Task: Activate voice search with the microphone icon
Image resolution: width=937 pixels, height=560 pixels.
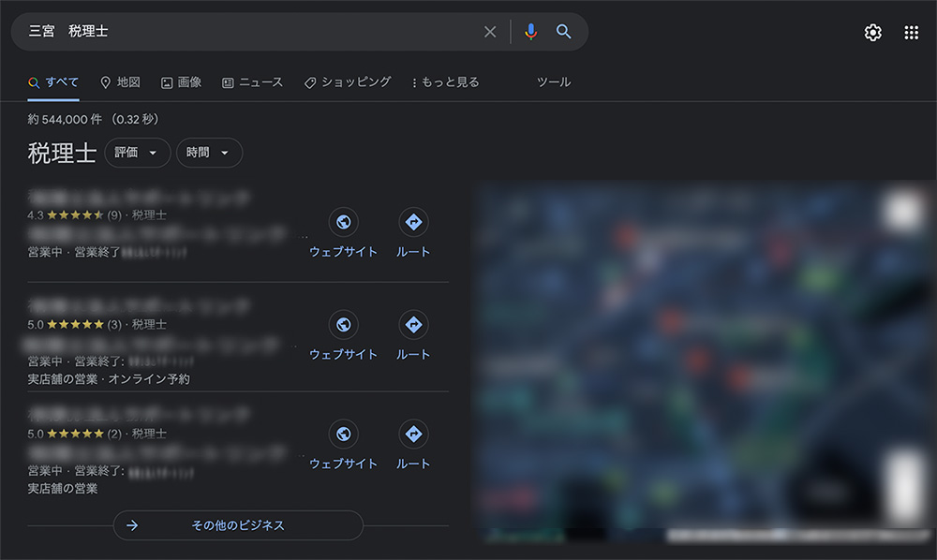Action: 530,31
